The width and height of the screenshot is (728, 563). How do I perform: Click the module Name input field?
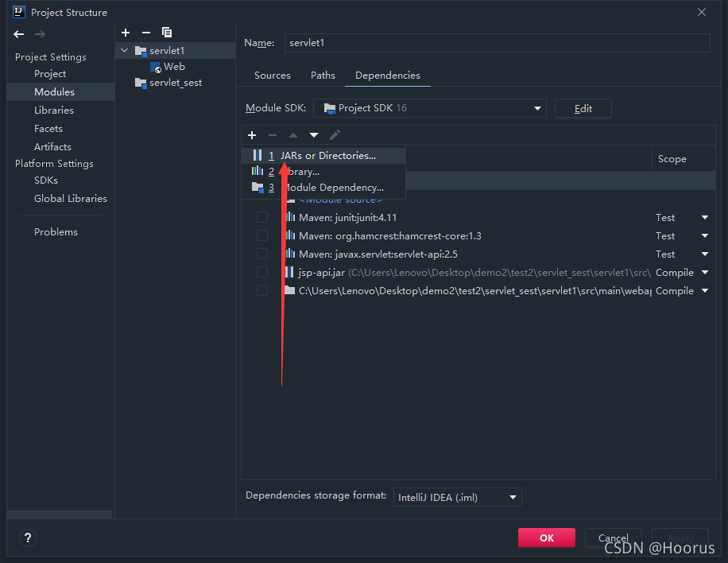[x=498, y=43]
